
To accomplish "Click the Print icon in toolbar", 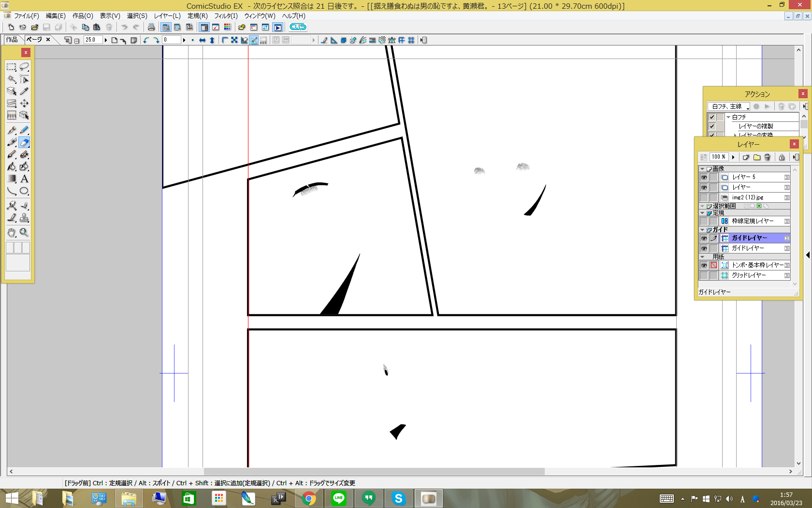I will [x=151, y=27].
